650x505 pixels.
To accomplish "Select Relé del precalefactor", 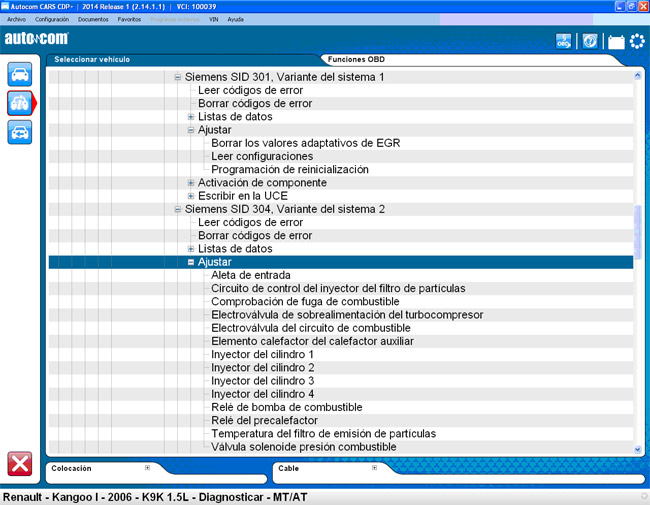I will click(x=264, y=420).
